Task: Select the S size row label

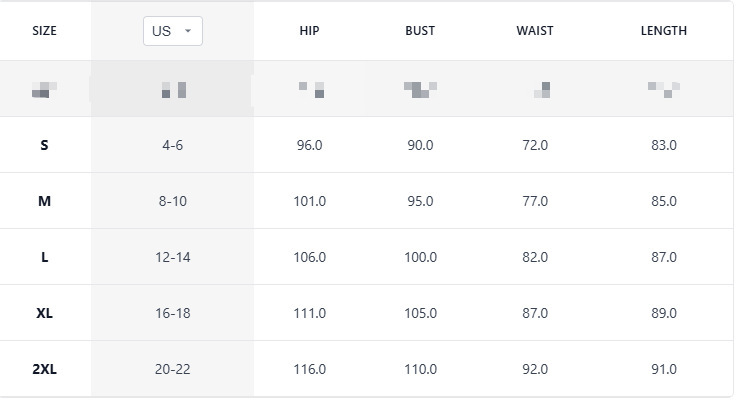Action: coord(44,145)
